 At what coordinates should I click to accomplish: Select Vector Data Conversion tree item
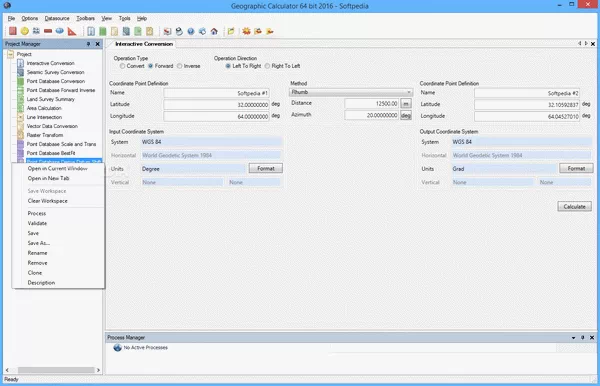[52, 126]
